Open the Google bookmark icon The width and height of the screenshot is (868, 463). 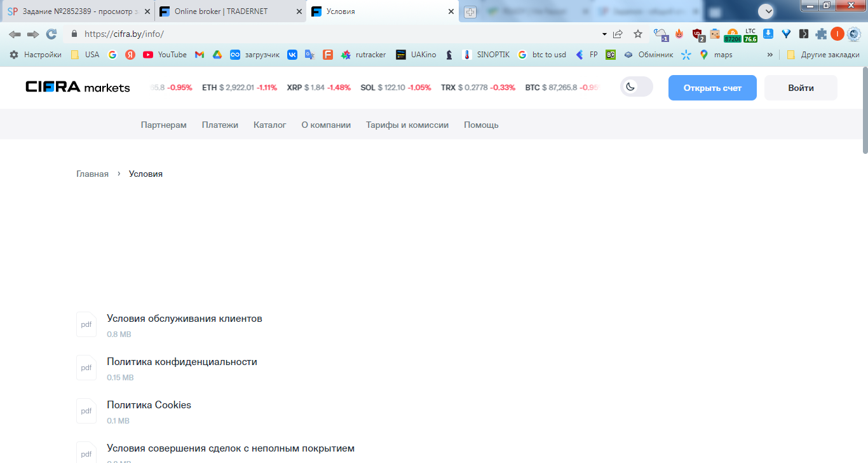[x=112, y=55]
